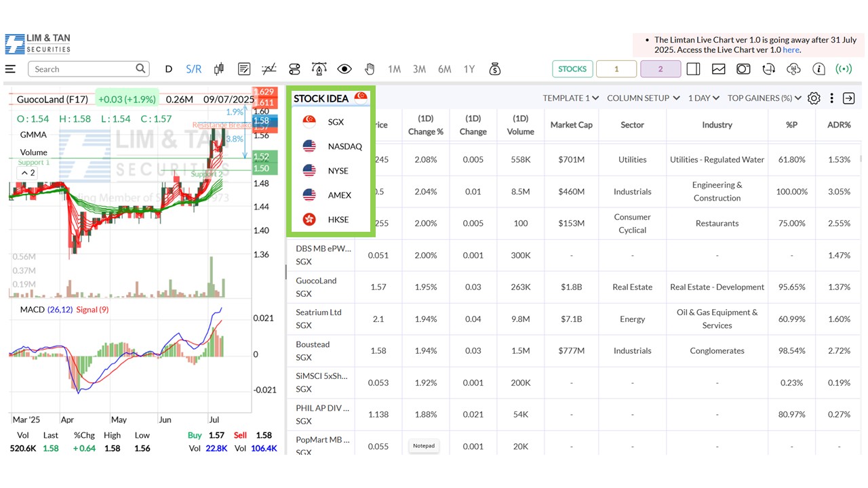868x488 pixels.
Task: Open the information icon
Action: point(818,69)
